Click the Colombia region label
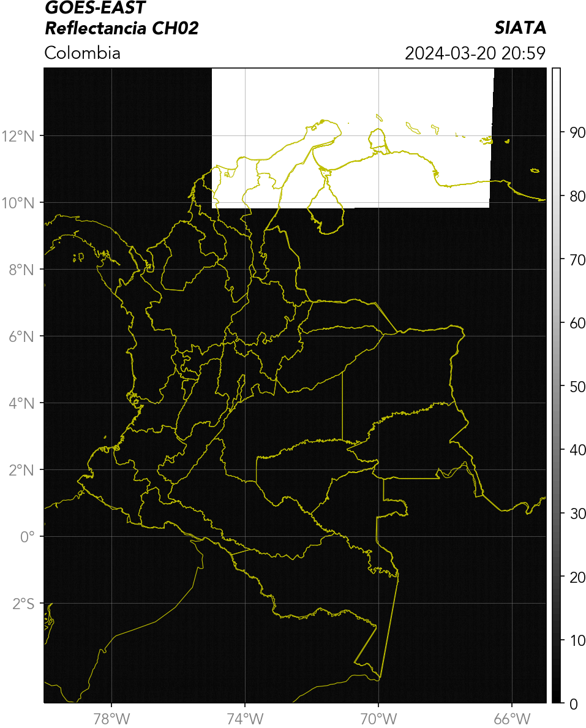Image resolution: width=586 pixels, height=728 pixels. pos(83,53)
